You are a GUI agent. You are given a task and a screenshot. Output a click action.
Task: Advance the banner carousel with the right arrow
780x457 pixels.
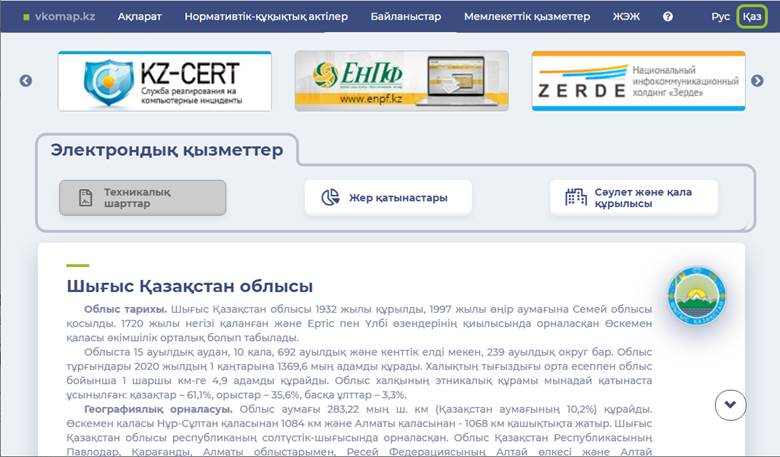757,81
